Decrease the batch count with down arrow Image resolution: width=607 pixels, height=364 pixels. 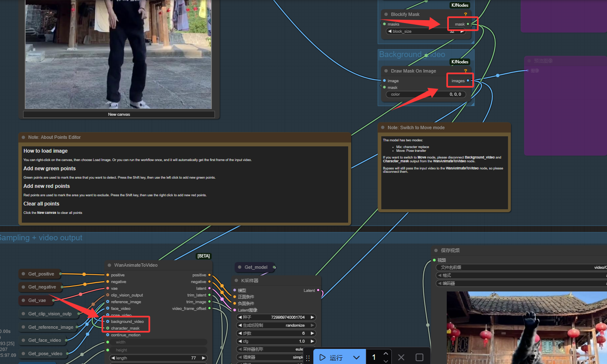pyautogui.click(x=386, y=361)
